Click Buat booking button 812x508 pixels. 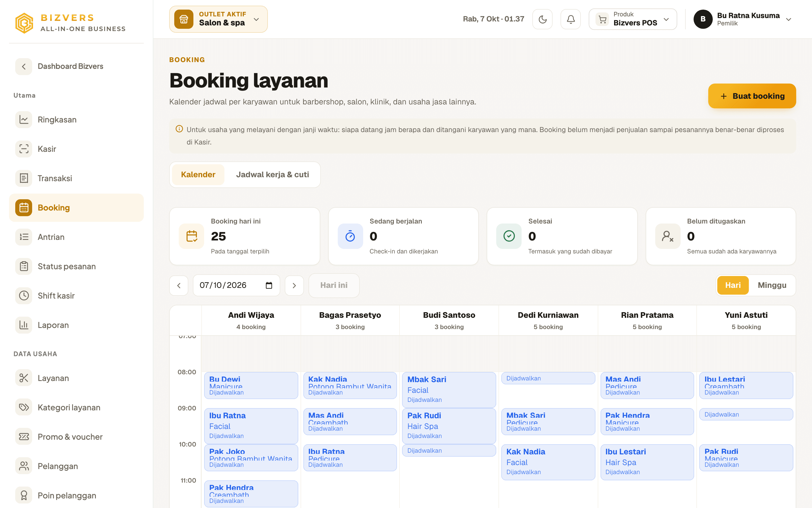[752, 96]
